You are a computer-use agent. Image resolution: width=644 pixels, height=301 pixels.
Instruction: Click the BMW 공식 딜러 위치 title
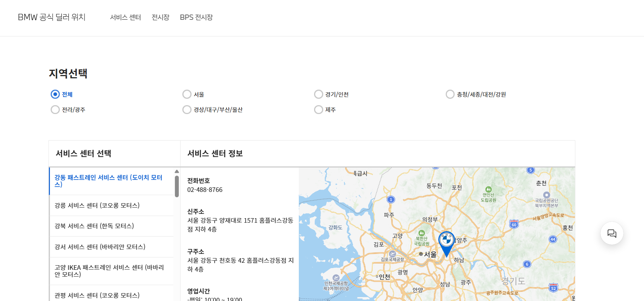[52, 17]
